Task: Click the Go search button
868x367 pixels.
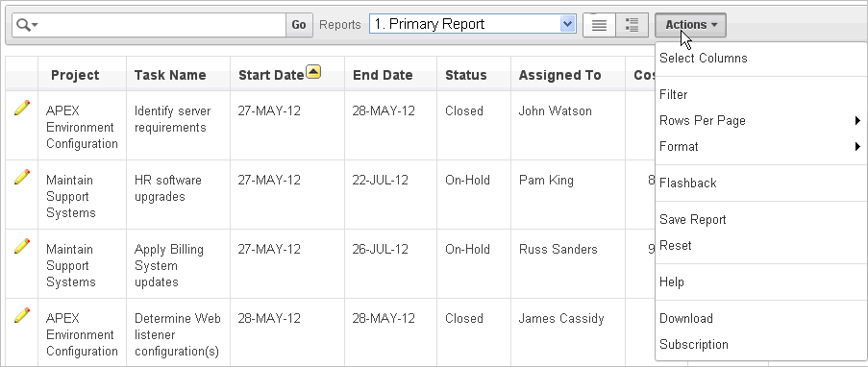Action: coord(299,25)
